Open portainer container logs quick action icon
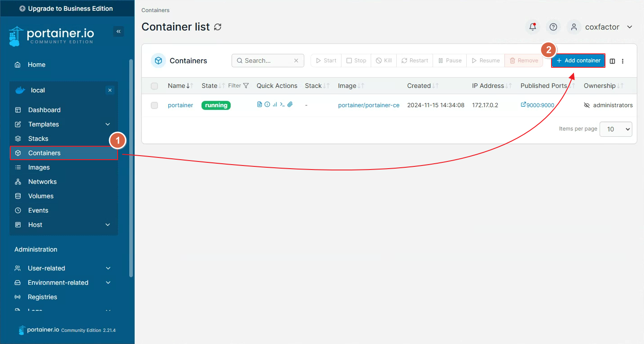The image size is (644, 344). [x=259, y=105]
